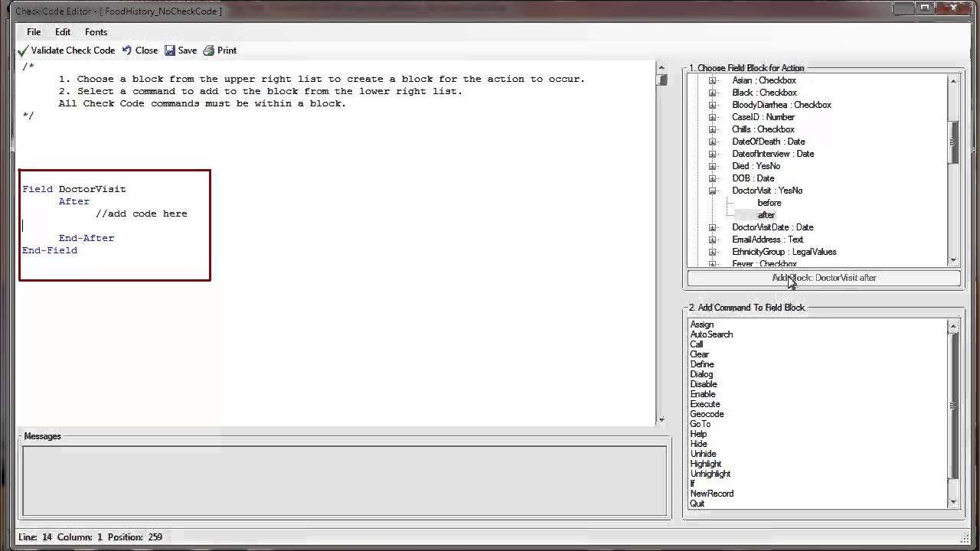This screenshot has width=980, height=551.
Task: Choose the Enable command
Action: (703, 394)
